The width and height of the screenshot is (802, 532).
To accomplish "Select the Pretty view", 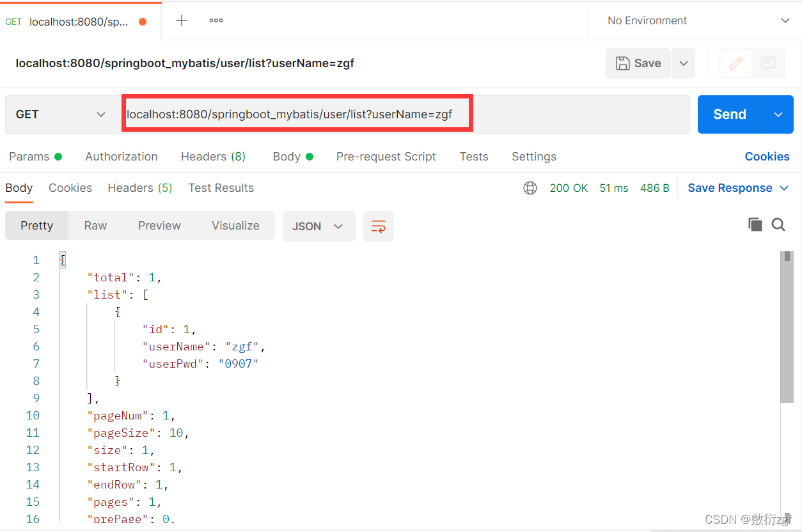I will pos(37,226).
